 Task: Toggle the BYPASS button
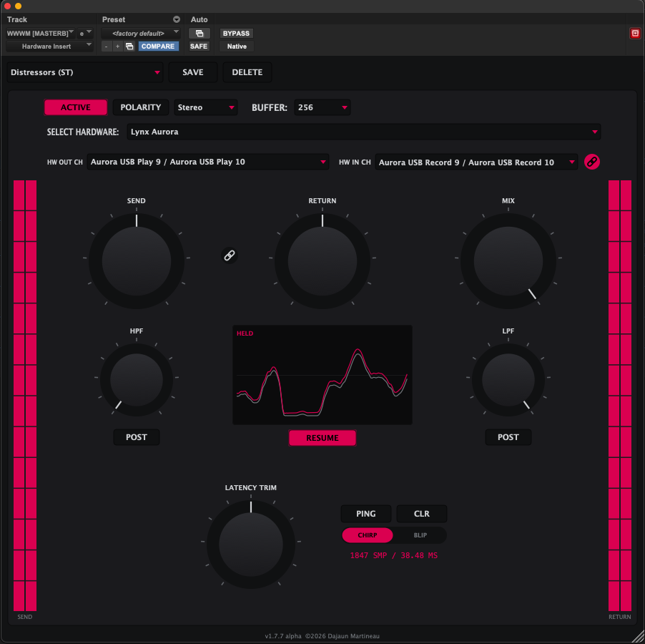pos(236,34)
